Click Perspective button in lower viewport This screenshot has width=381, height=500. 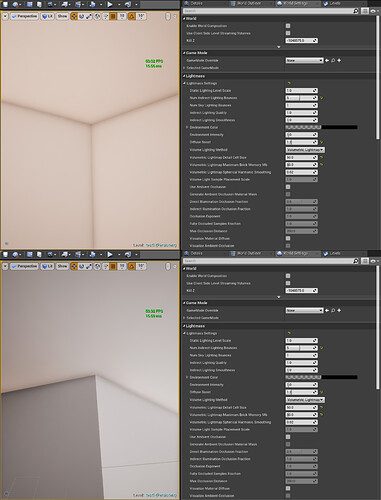pyautogui.click(x=24, y=266)
